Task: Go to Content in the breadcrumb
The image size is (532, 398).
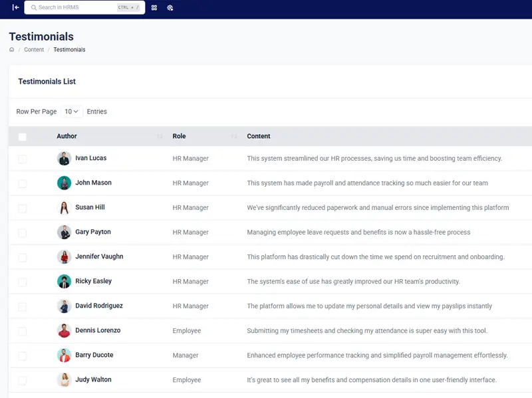Action: [34, 50]
